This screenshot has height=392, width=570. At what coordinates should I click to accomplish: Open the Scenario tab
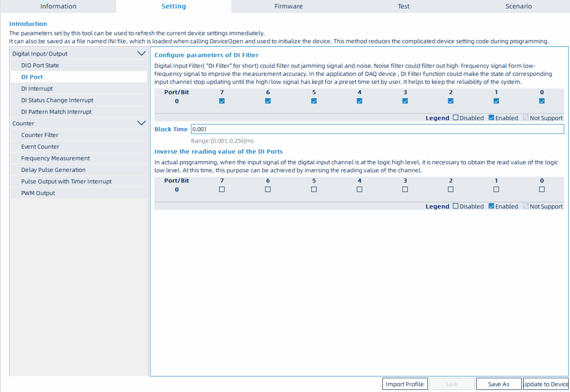518,6
